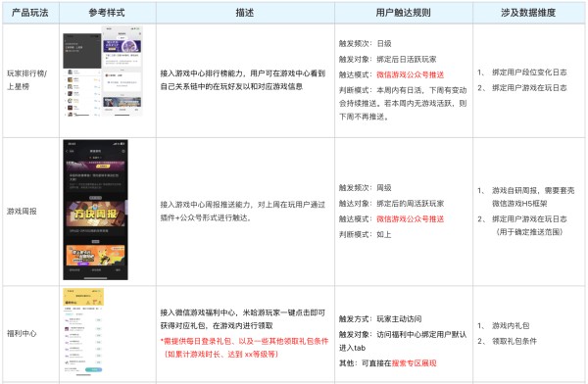
Task: Click the 参考样式 column header
Action: point(107,13)
